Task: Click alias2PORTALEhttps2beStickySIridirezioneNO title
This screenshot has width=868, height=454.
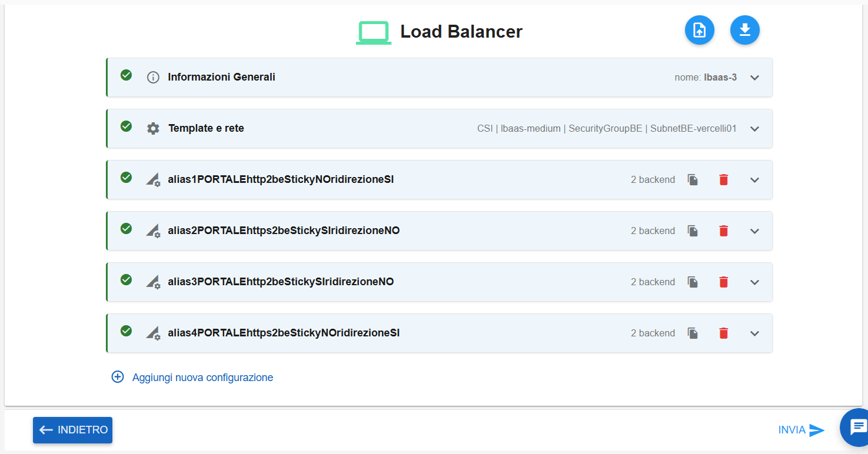Action: 284,231
